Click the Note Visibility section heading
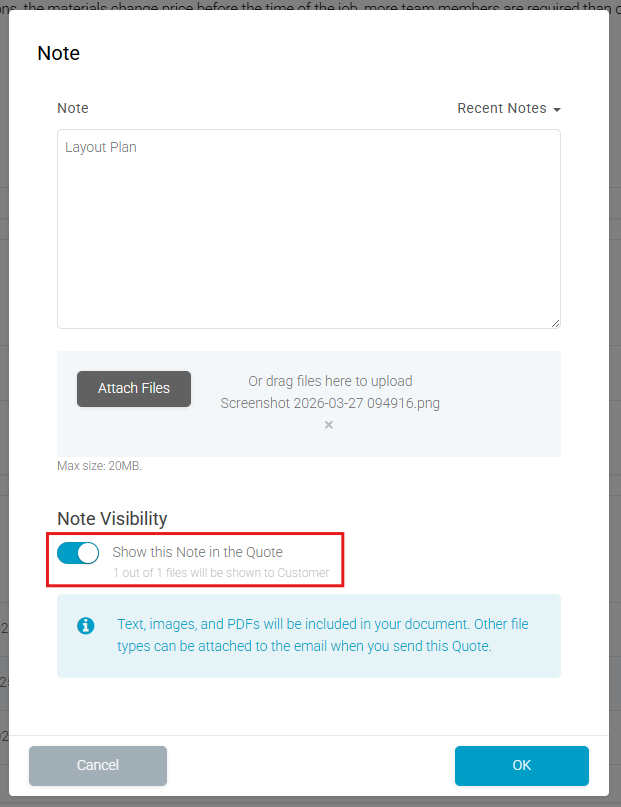 click(110, 518)
